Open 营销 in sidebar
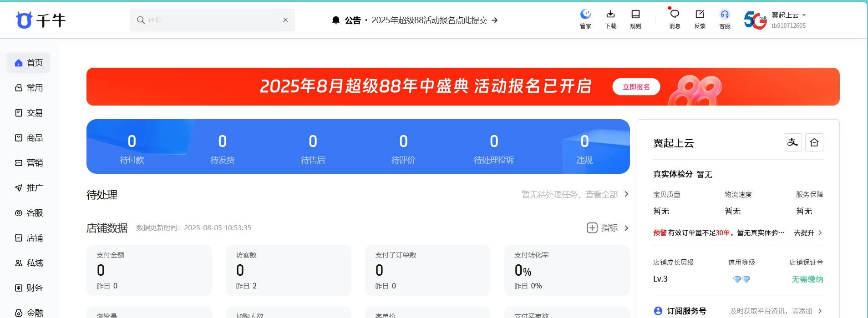 pos(28,163)
